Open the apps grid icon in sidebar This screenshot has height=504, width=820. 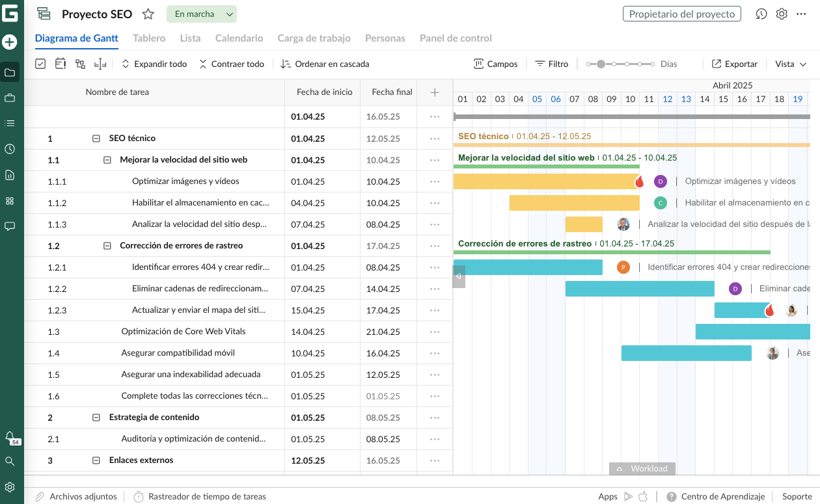coord(10,201)
